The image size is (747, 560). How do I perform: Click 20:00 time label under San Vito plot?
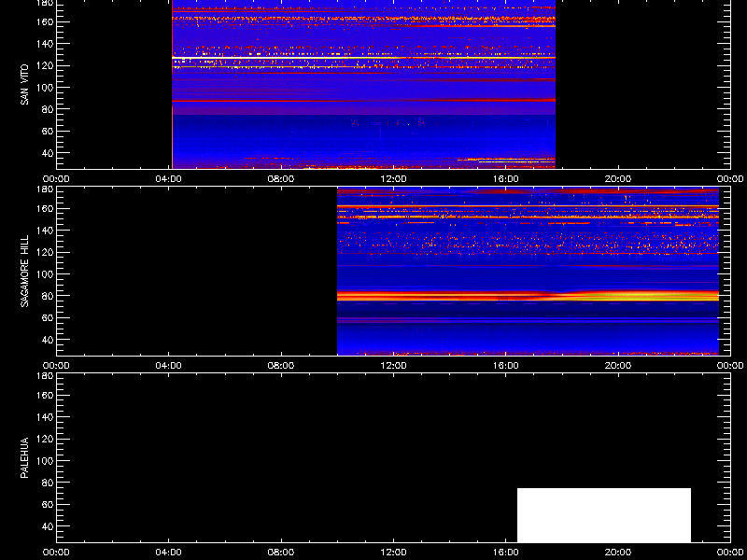click(x=618, y=179)
